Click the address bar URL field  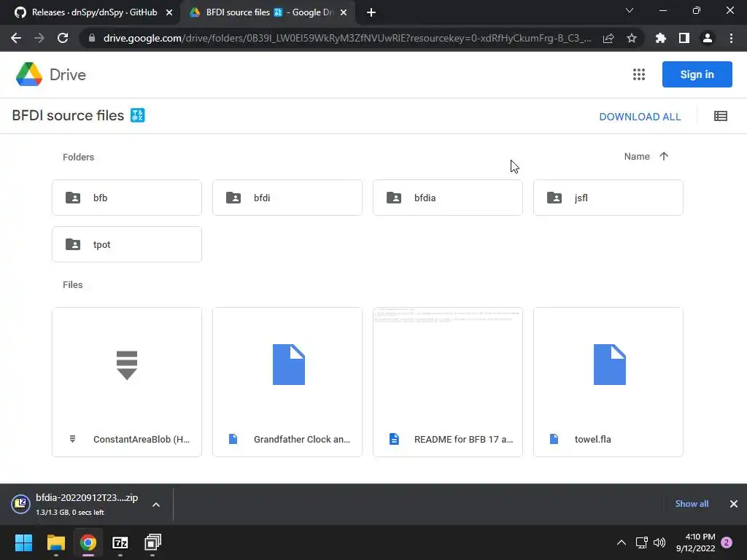pyautogui.click(x=347, y=38)
